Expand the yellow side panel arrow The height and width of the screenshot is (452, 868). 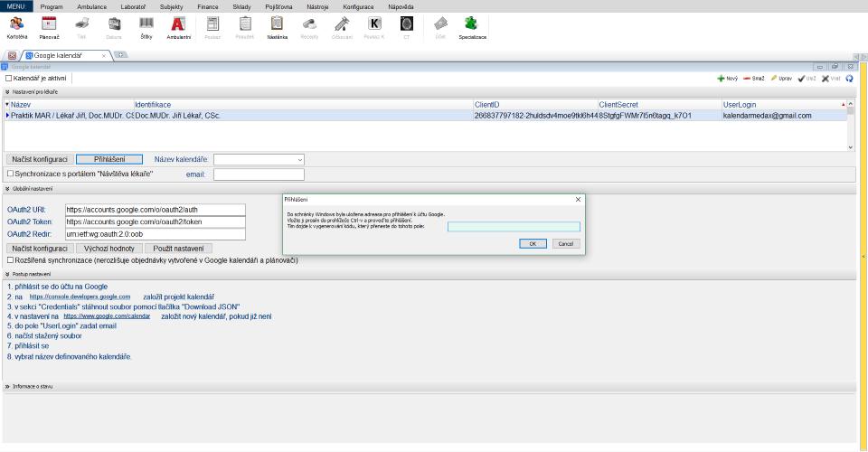(863, 257)
